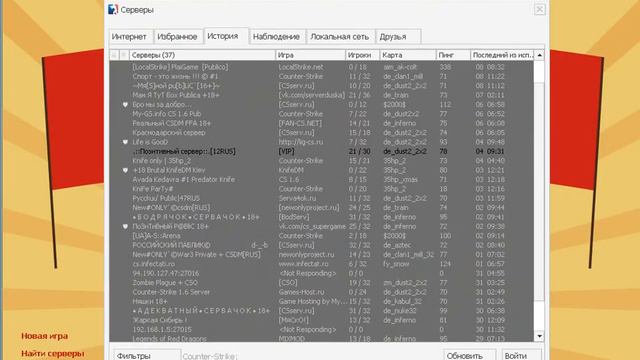Click the Серверы window title icon
Viewport: 640px width, 360px height.
coord(113,9)
